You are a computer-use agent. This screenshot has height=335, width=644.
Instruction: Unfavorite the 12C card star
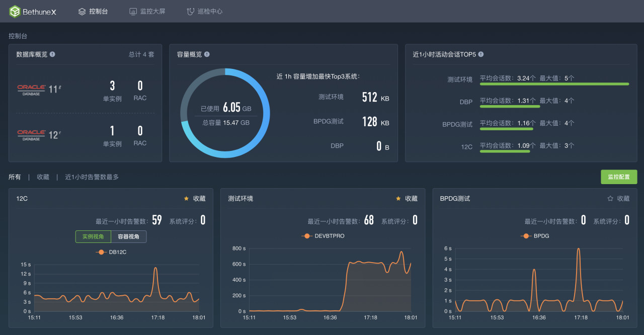click(x=186, y=199)
